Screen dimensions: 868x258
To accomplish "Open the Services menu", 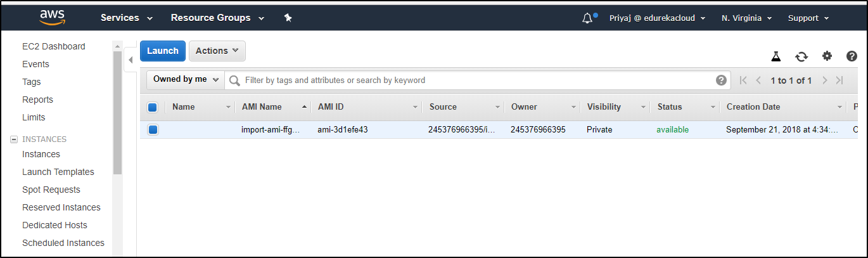I will 127,18.
